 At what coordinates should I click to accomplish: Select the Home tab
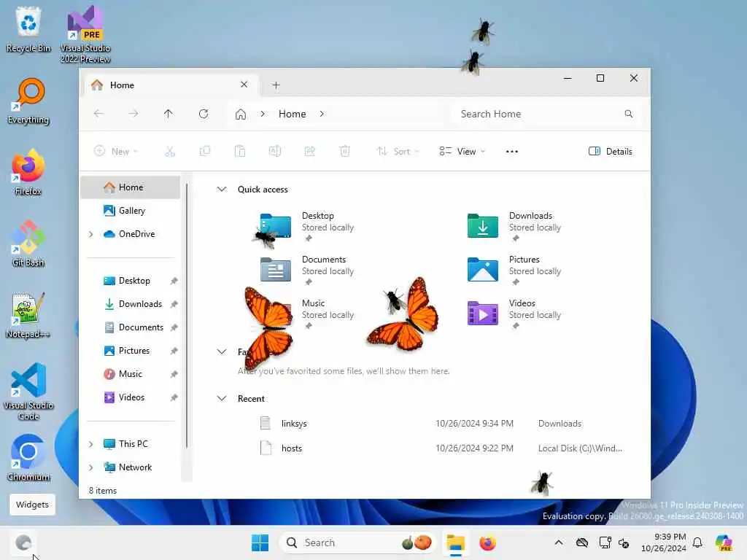point(171,85)
